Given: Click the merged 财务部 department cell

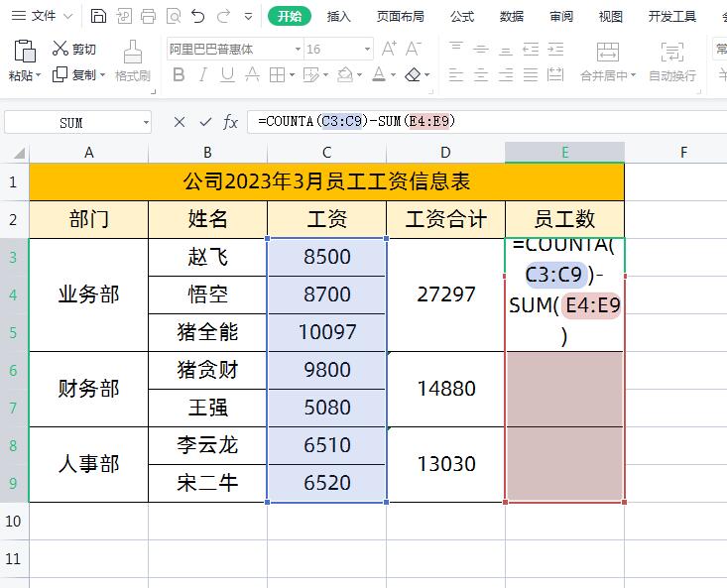Looking at the screenshot, I should tap(88, 389).
